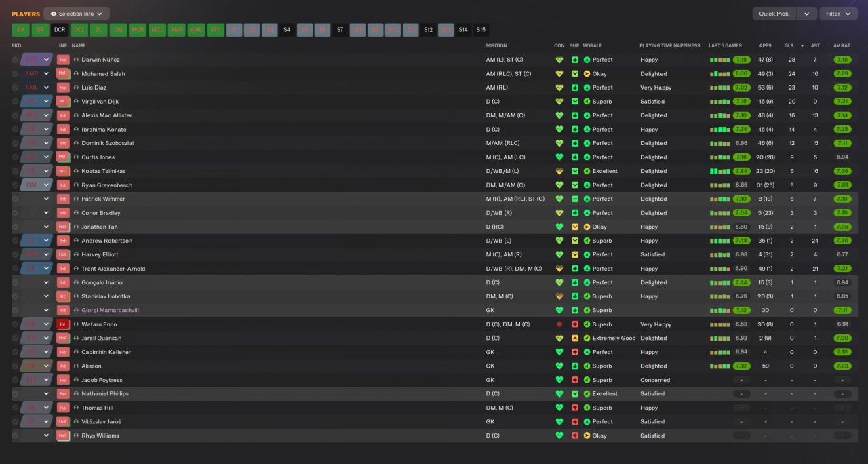The height and width of the screenshot is (464, 868).
Task: Click Mohamed Salah's match sharpness icon
Action: click(x=575, y=73)
